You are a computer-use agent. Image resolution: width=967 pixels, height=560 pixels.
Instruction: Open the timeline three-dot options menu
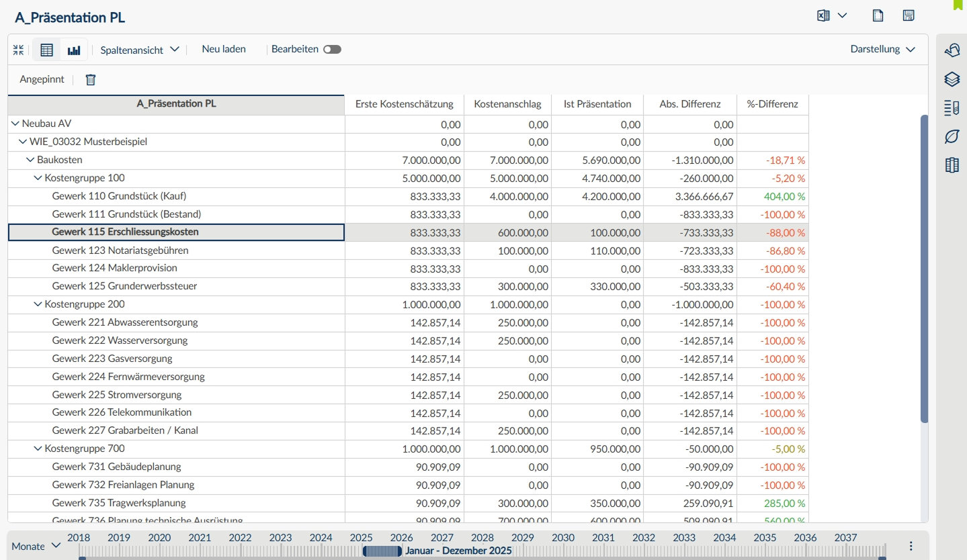click(911, 546)
